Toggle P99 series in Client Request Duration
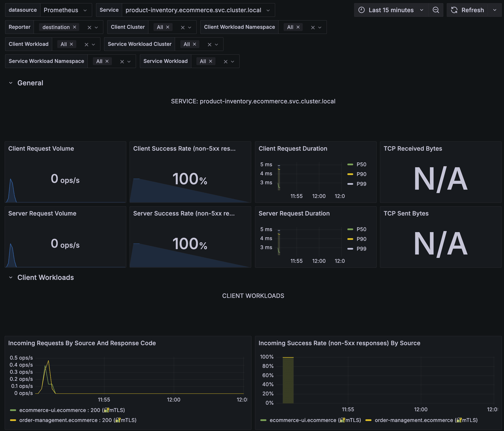The height and width of the screenshot is (431, 504). click(x=361, y=184)
